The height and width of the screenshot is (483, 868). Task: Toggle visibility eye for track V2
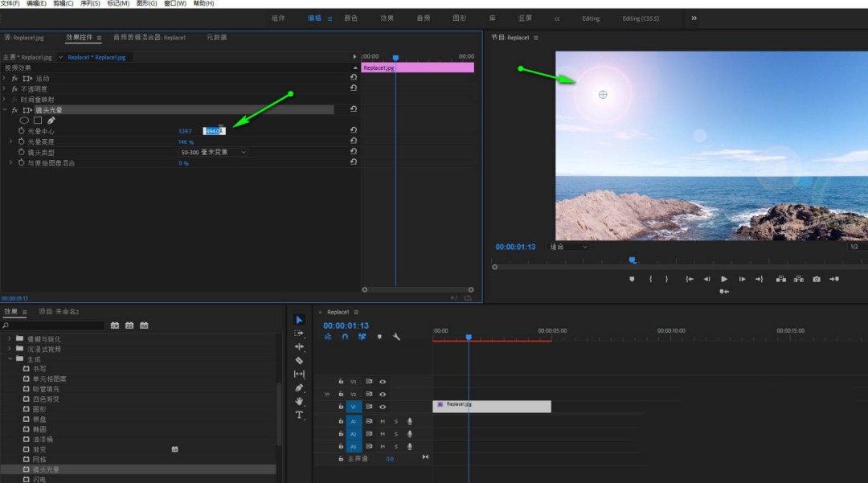pos(383,394)
